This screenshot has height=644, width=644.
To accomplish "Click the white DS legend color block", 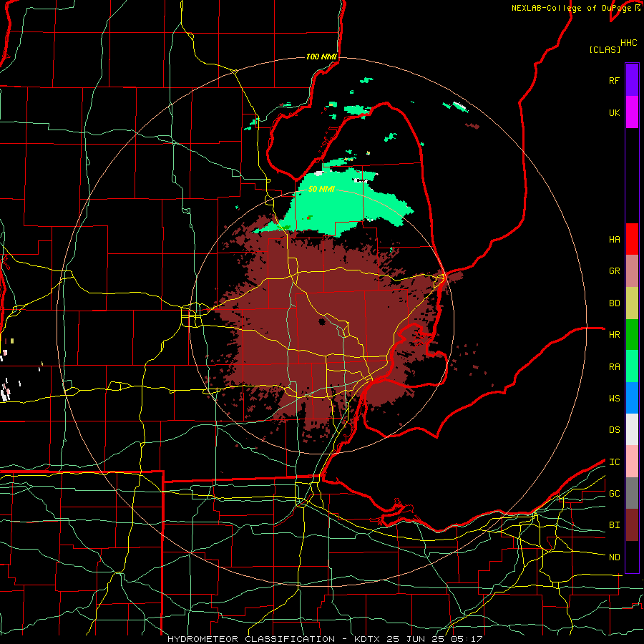I will [632, 429].
